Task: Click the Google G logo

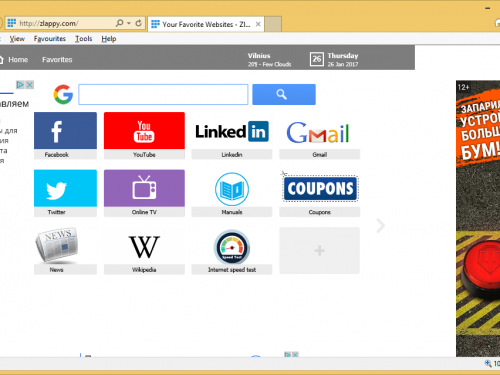Action: point(63,94)
